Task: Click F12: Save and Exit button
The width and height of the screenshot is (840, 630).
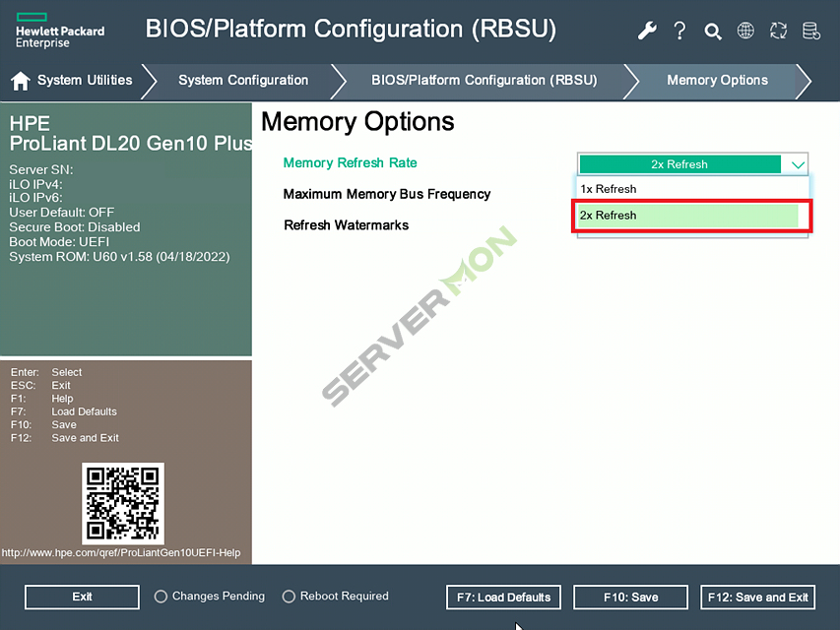Action: [x=757, y=598]
